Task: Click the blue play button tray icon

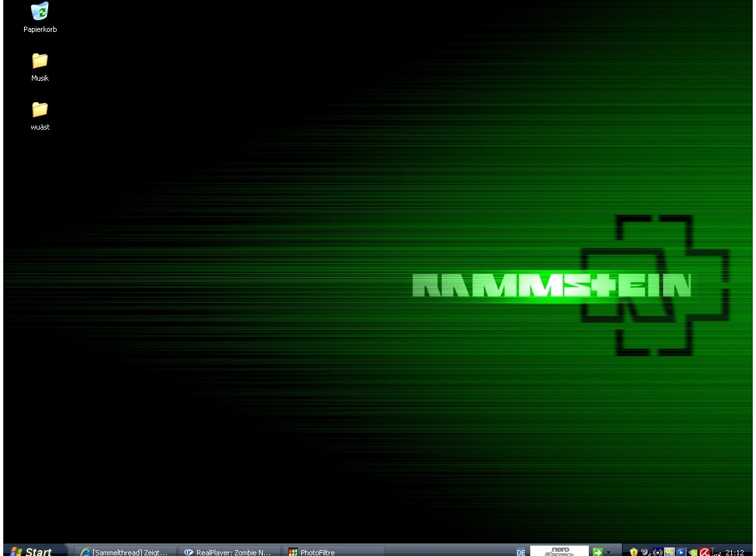Action: (681, 552)
